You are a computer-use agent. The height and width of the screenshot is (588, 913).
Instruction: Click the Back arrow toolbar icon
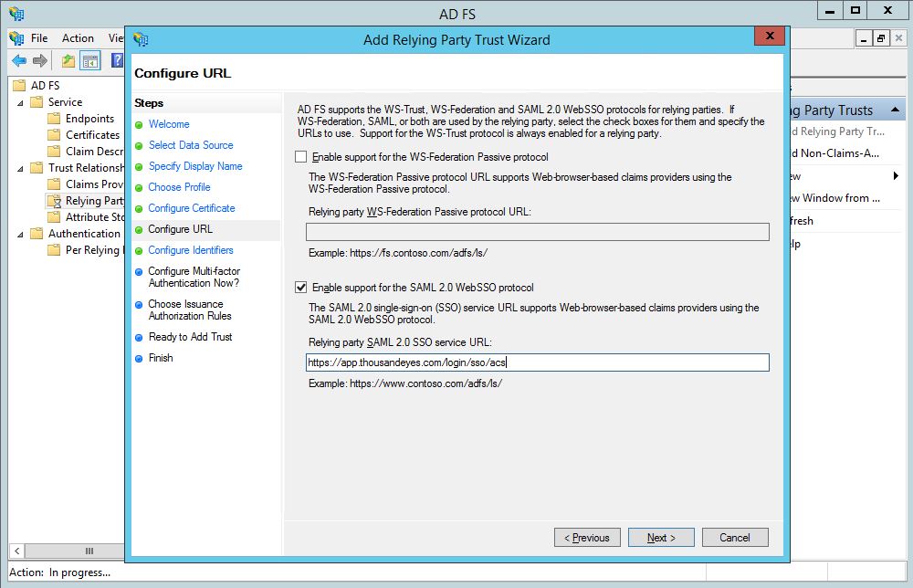tap(19, 61)
